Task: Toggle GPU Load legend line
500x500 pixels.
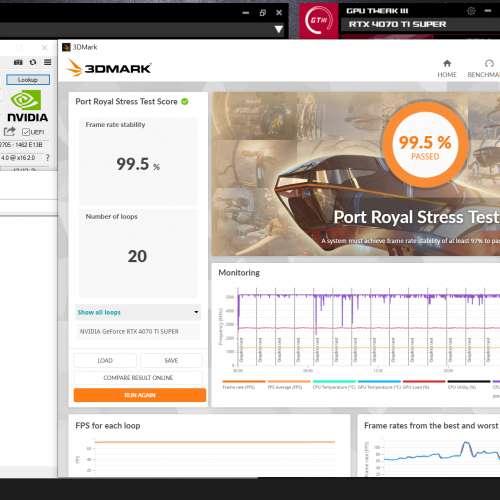Action: pos(424,384)
